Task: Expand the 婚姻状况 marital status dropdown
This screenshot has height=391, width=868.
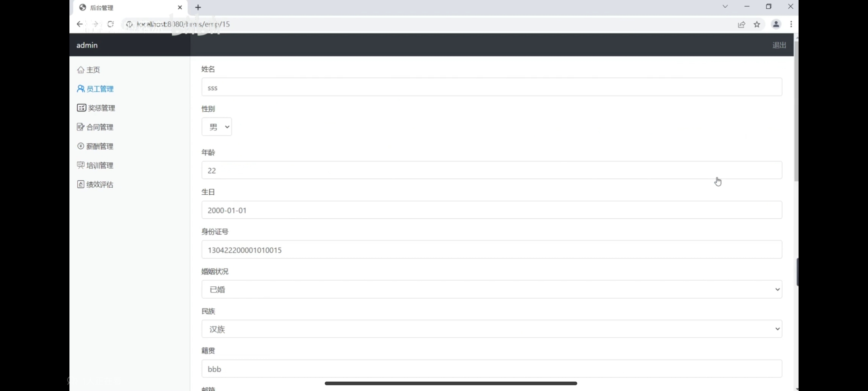Action: tap(492, 289)
